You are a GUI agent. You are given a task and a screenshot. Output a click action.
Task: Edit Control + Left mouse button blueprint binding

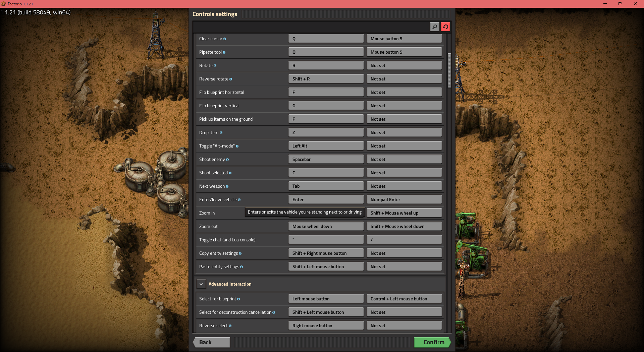(404, 299)
